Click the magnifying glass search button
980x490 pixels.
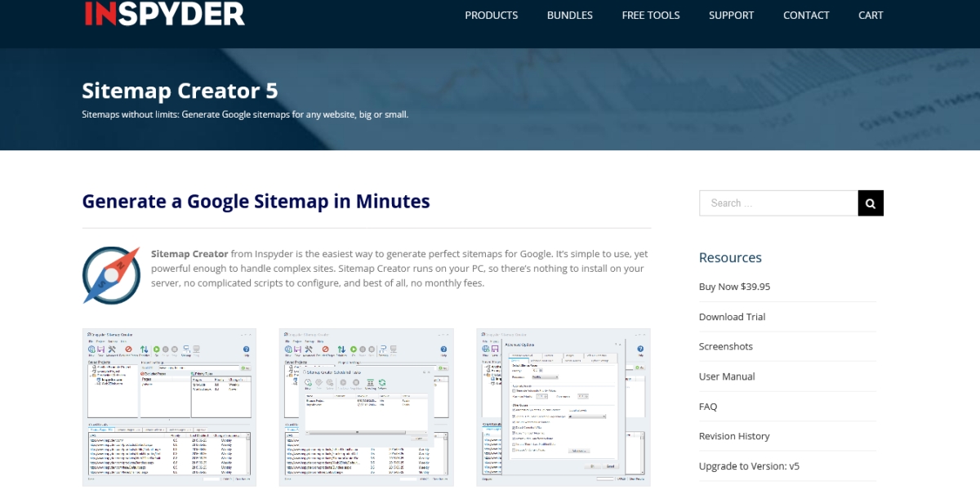[x=871, y=203]
